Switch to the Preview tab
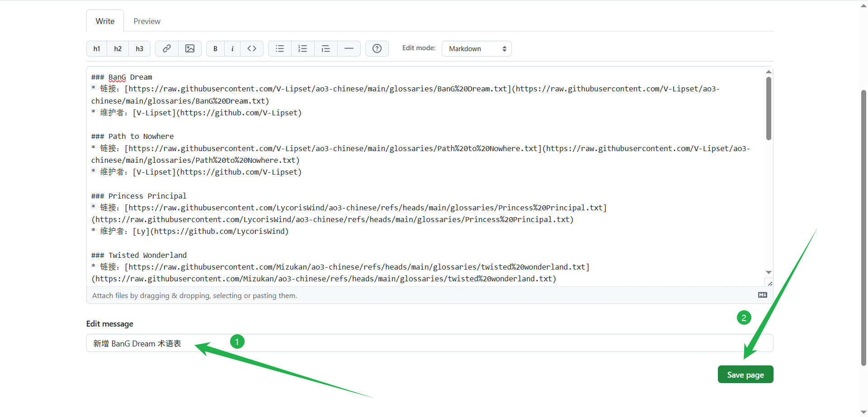Viewport: 868px width, 417px height. pos(147,21)
